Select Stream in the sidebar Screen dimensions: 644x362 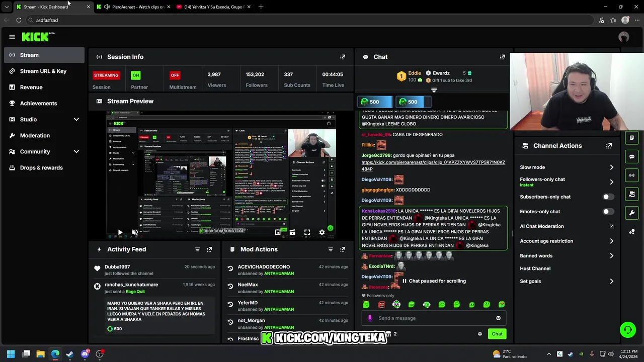(44, 55)
